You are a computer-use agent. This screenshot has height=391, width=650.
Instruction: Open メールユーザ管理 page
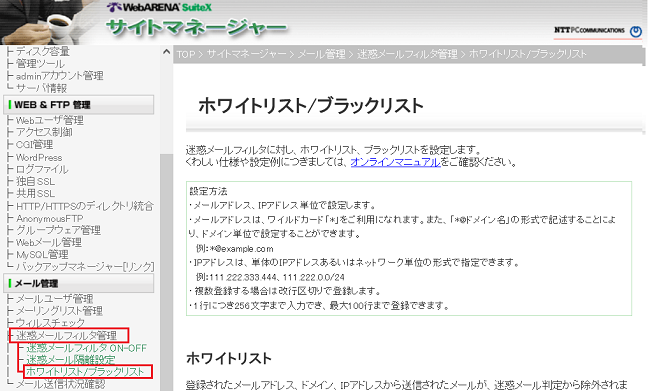point(54,299)
